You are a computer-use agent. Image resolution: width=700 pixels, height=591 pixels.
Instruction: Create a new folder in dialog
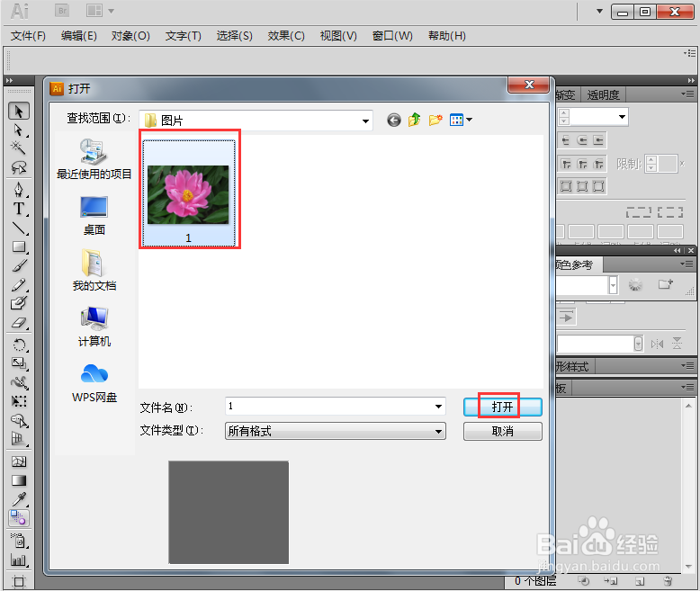coord(435,120)
